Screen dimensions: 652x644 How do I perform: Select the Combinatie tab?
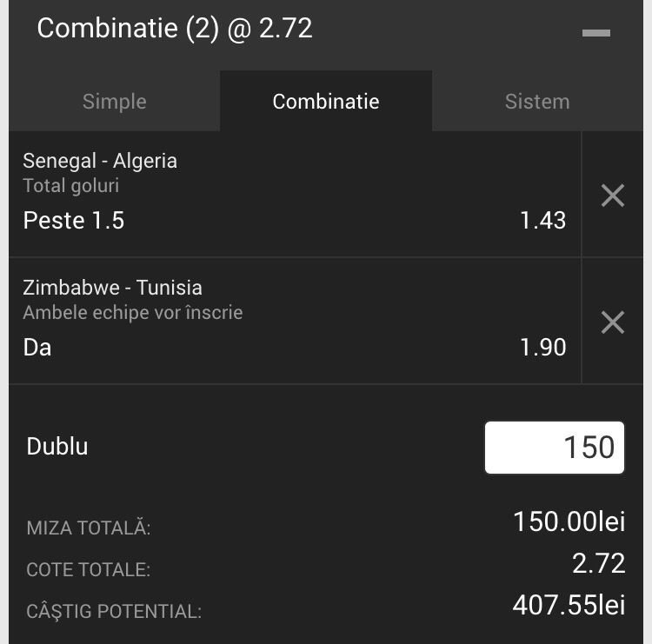326,101
